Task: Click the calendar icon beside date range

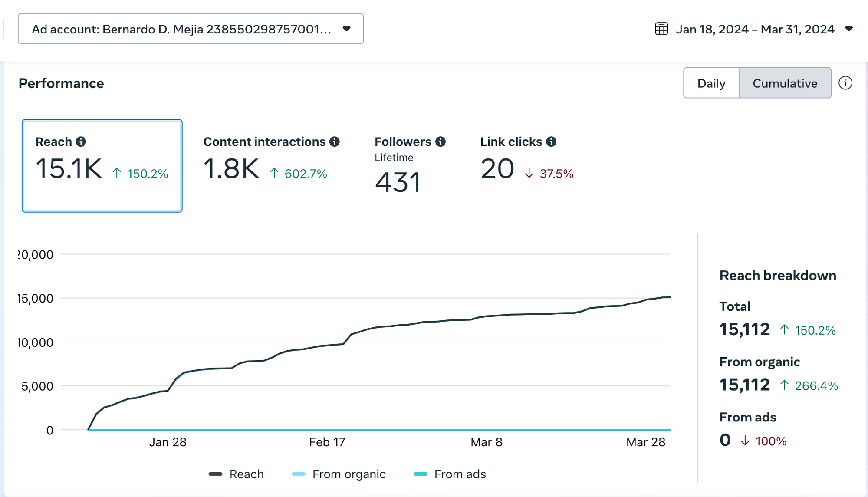Action: pos(661,29)
